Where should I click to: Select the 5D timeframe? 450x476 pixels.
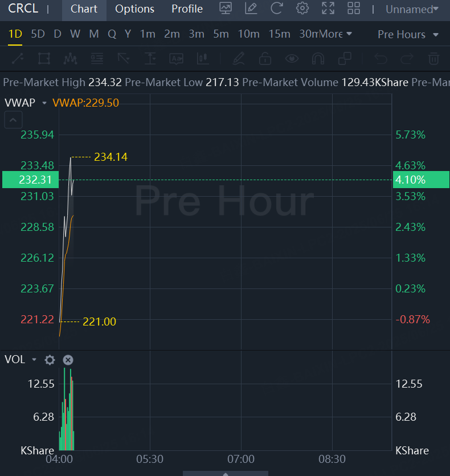(38, 34)
